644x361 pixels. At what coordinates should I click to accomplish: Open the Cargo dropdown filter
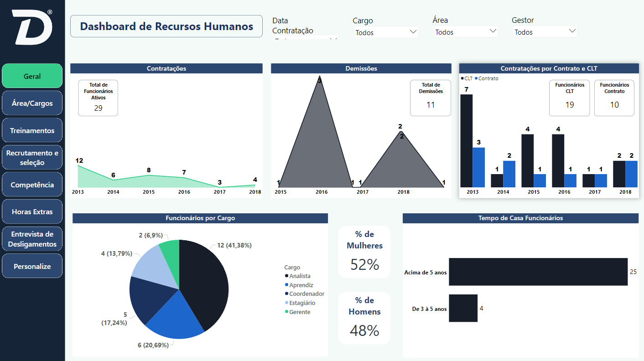click(x=386, y=32)
